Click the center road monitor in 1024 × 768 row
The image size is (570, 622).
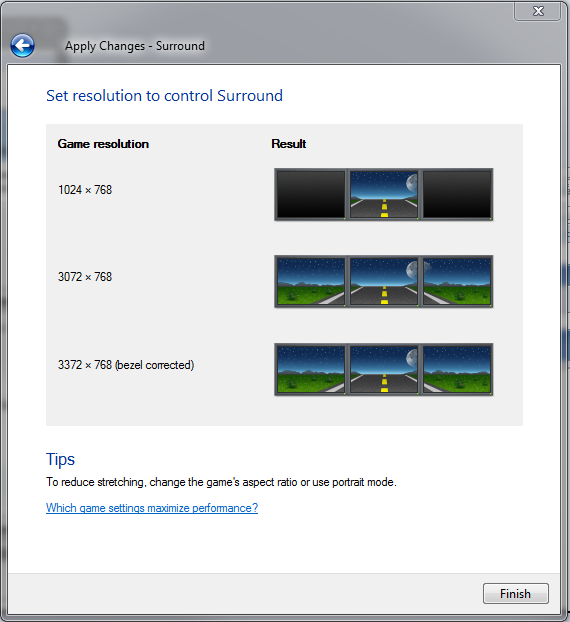[384, 194]
